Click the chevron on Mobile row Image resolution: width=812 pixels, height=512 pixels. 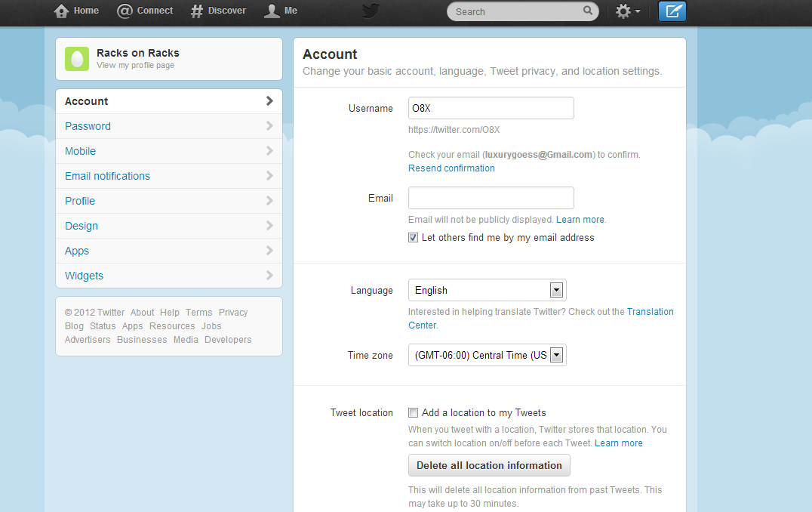[x=269, y=151]
